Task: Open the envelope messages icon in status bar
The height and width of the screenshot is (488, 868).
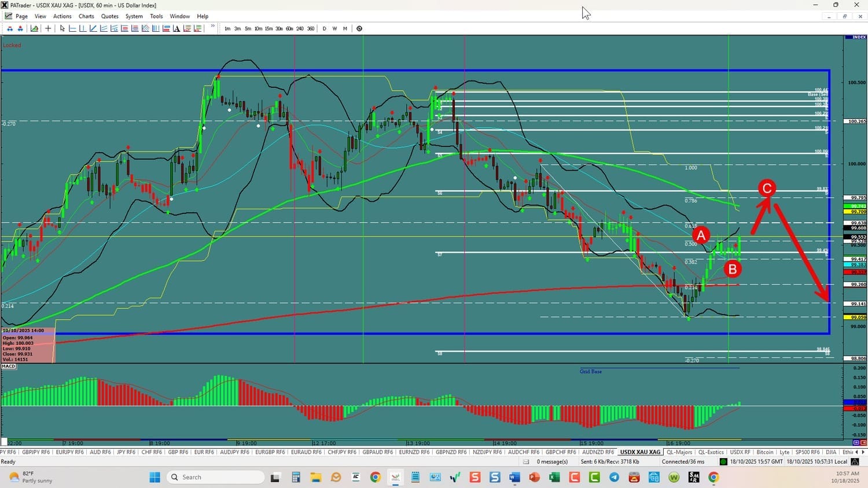Action: click(526, 461)
